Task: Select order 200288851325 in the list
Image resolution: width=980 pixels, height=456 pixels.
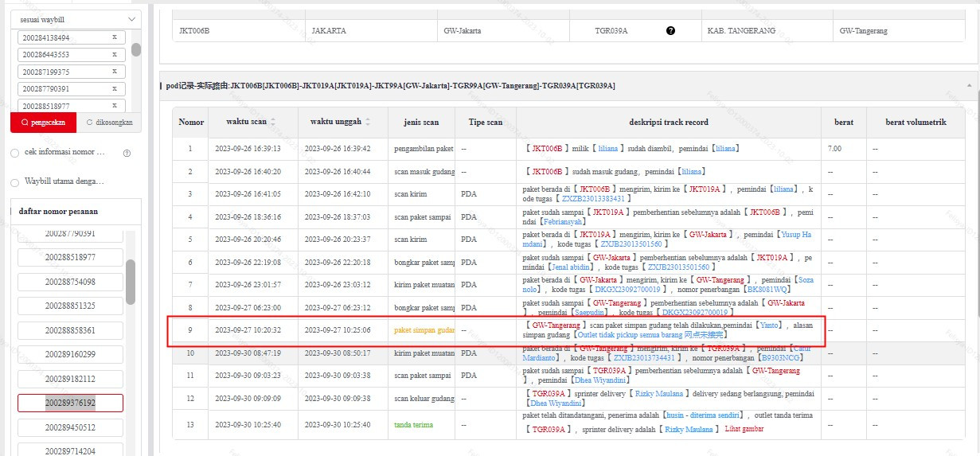Action: [70, 306]
